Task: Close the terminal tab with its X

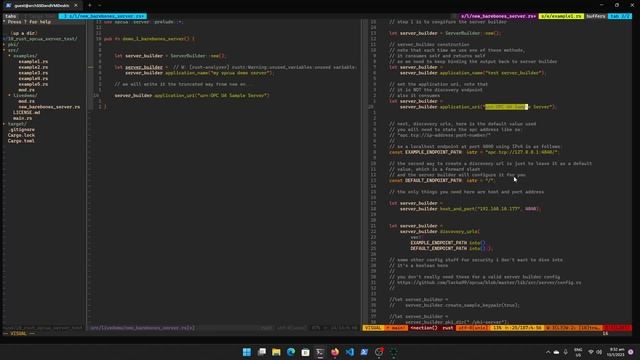Action: pos(76,5)
